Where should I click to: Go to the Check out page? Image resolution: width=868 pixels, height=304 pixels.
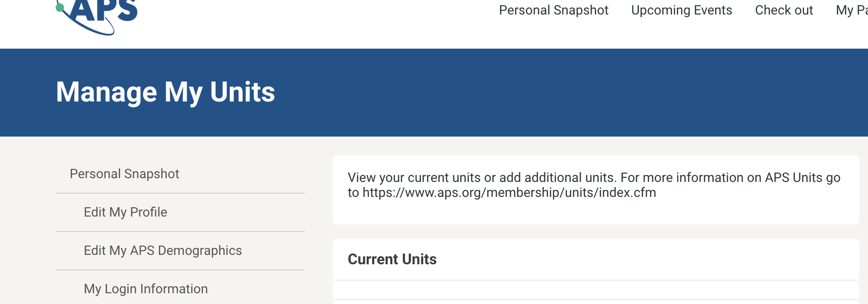click(x=783, y=10)
